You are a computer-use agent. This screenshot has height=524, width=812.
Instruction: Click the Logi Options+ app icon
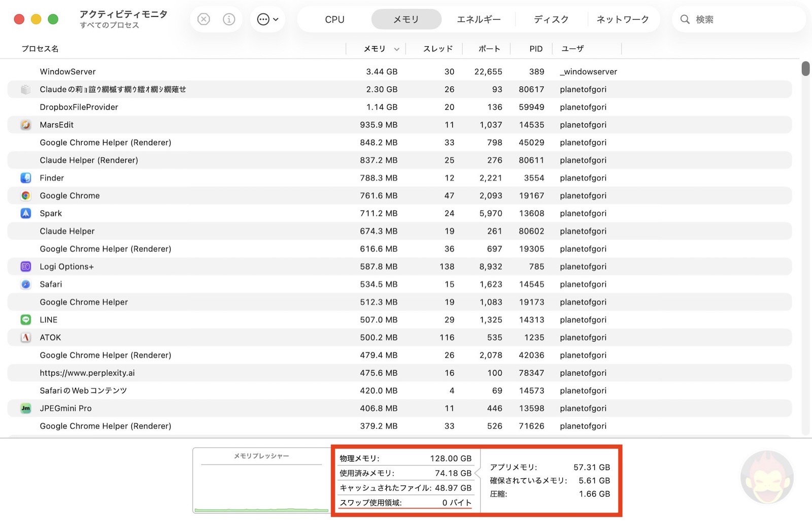[26, 267]
